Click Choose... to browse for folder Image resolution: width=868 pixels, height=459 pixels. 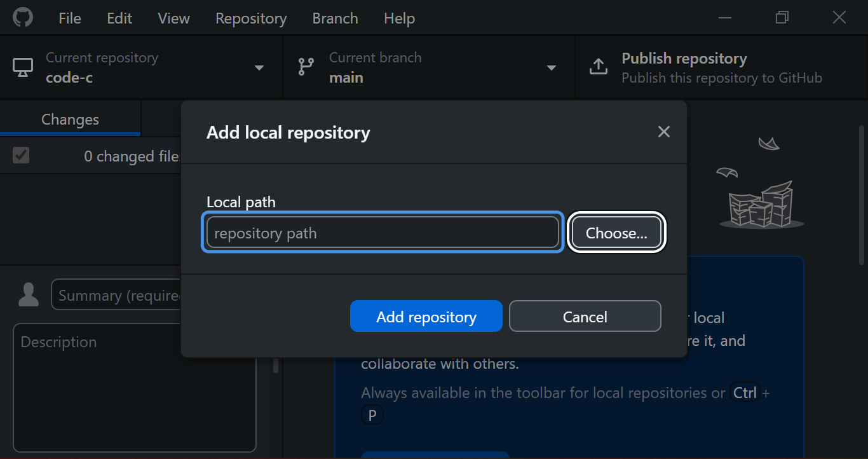tap(616, 233)
